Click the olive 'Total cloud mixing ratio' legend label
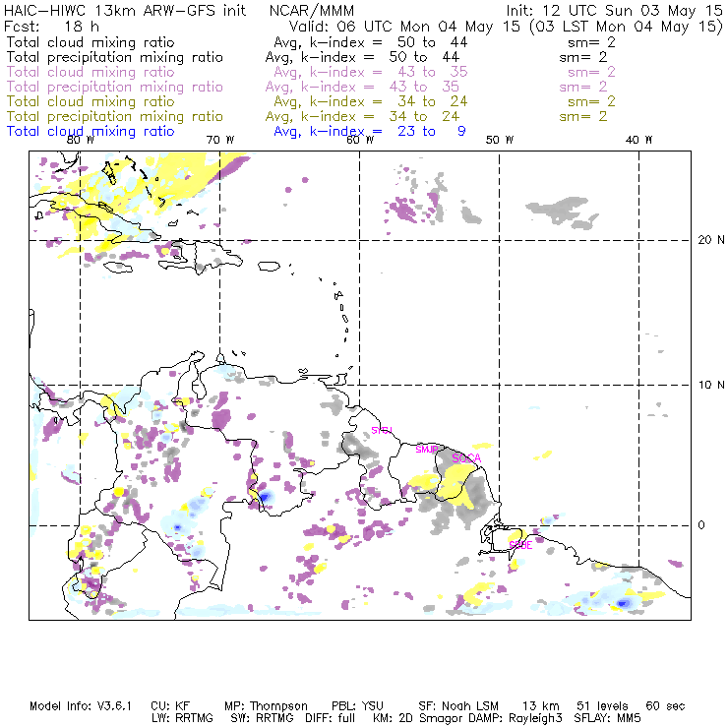 [91, 101]
